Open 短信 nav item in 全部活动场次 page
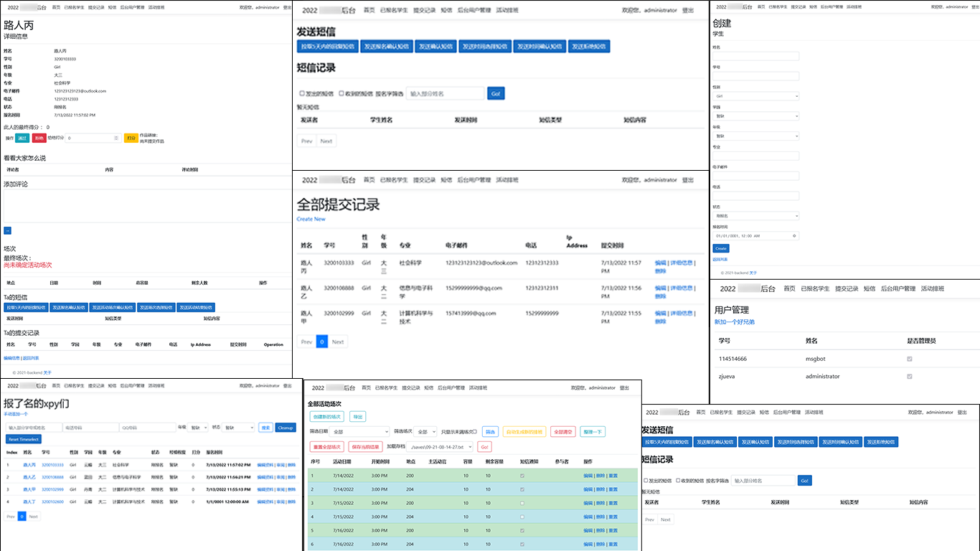Image resolution: width=980 pixels, height=551 pixels. point(428,387)
